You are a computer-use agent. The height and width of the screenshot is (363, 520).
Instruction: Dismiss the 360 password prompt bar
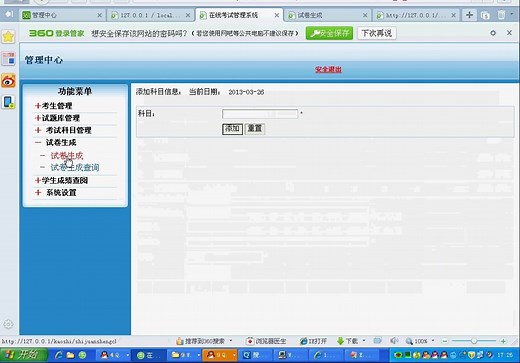coord(509,33)
